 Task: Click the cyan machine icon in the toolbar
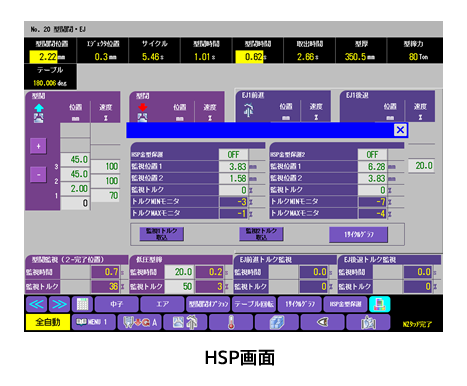click(379, 304)
